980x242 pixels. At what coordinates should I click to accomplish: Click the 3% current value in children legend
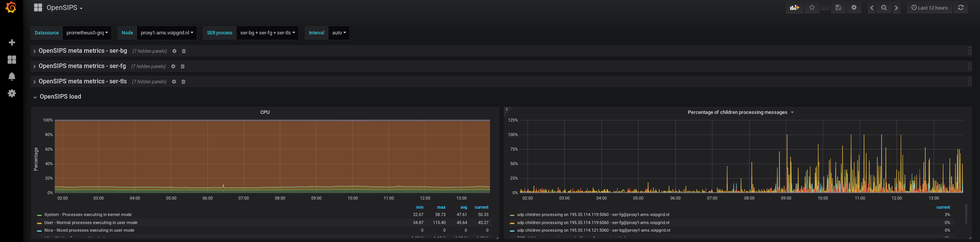coord(947,215)
